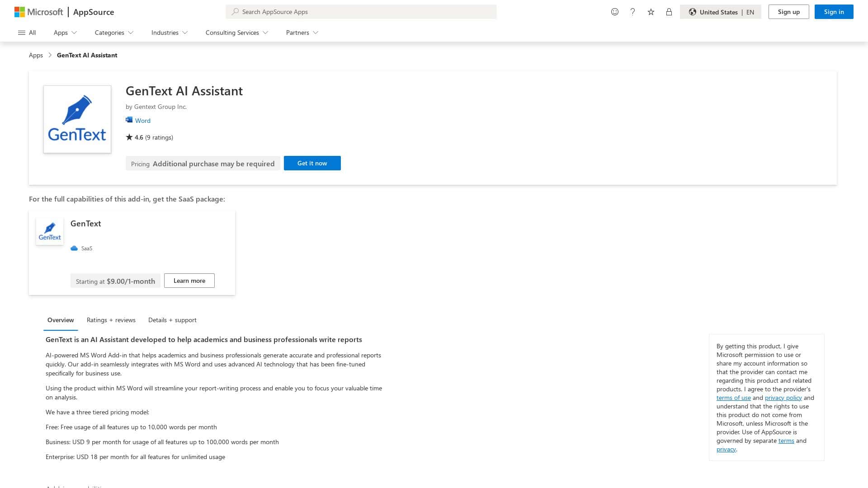The image size is (868, 488).
Task: Click Learn more on the GenText SaaS card
Action: click(x=189, y=281)
